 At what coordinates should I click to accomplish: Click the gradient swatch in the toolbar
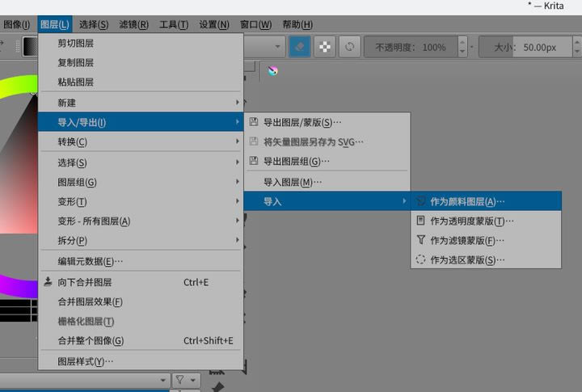30,46
